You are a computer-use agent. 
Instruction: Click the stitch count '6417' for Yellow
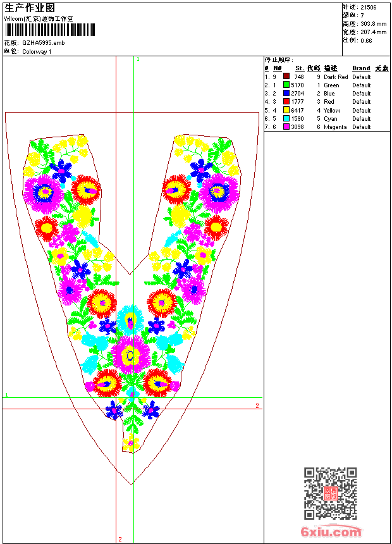tap(297, 110)
